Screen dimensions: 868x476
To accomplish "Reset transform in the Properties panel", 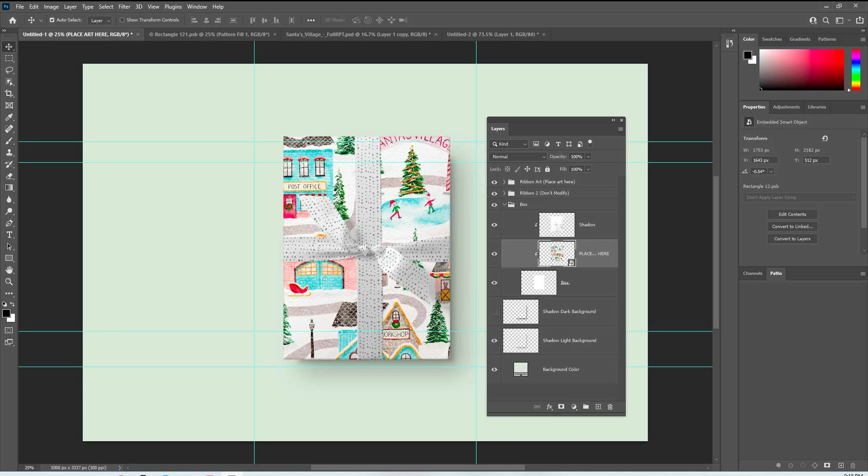I will coord(825,138).
